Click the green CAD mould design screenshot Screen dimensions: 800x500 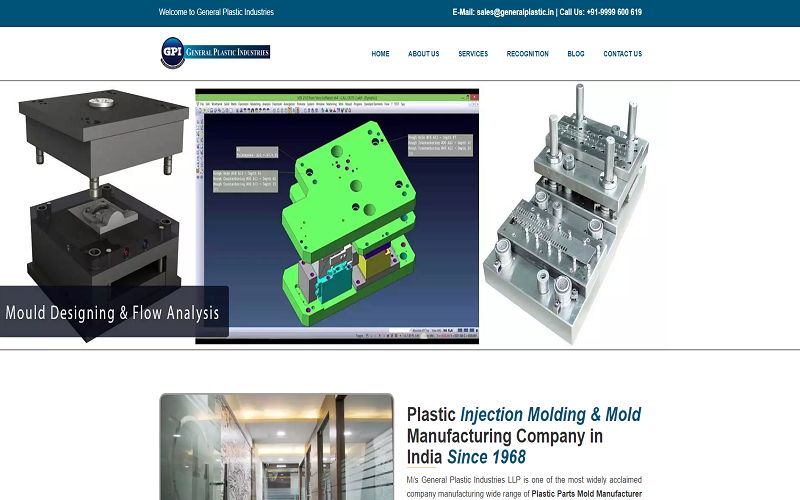click(337, 216)
